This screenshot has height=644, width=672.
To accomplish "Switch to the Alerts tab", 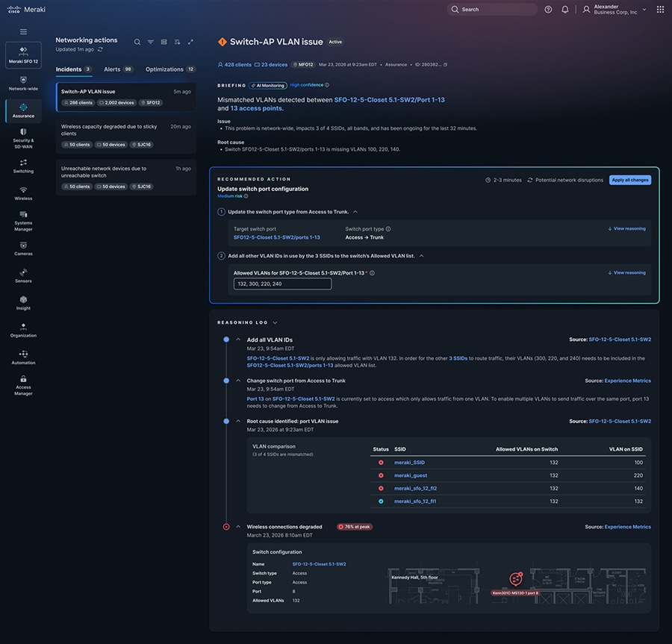I will [x=119, y=69].
